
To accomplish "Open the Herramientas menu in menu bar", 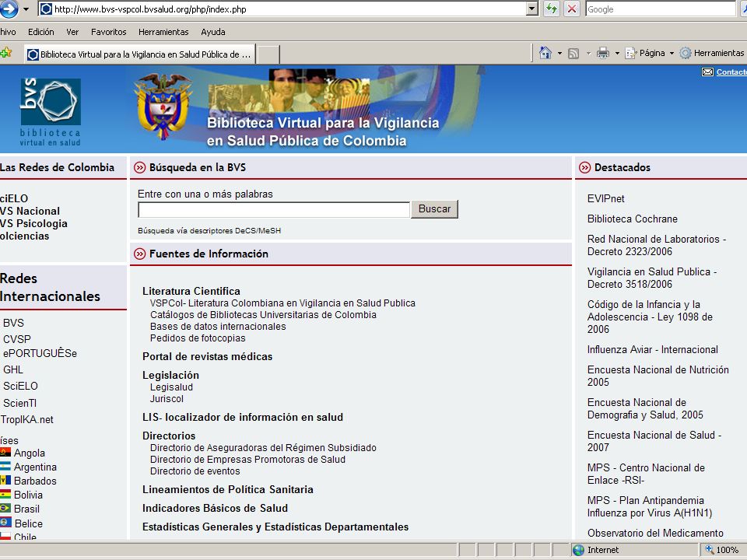I will point(163,32).
